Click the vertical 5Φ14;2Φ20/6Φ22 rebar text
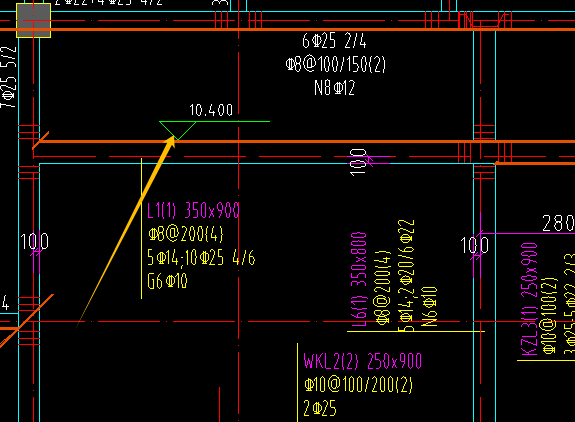The height and width of the screenshot is (422, 575). coord(406,275)
